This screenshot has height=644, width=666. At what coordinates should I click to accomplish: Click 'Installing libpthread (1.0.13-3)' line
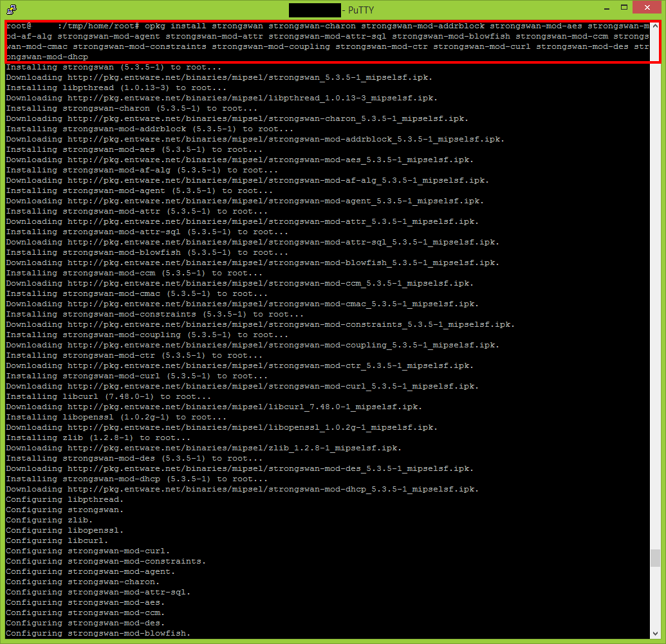click(116, 88)
